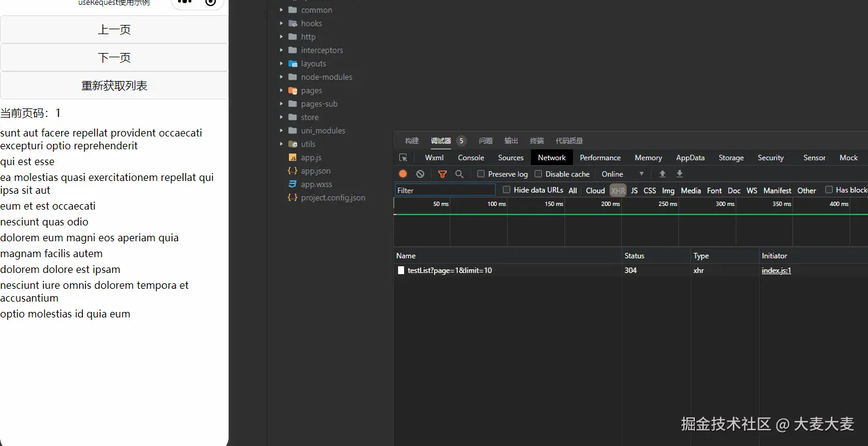Filter requests by XHR type
The image size is (868, 446).
(617, 190)
